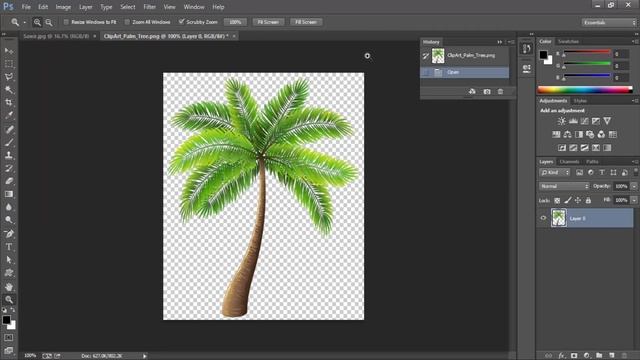Switch to the Styles tab
This screenshot has height=360, width=640.
pyautogui.click(x=580, y=101)
